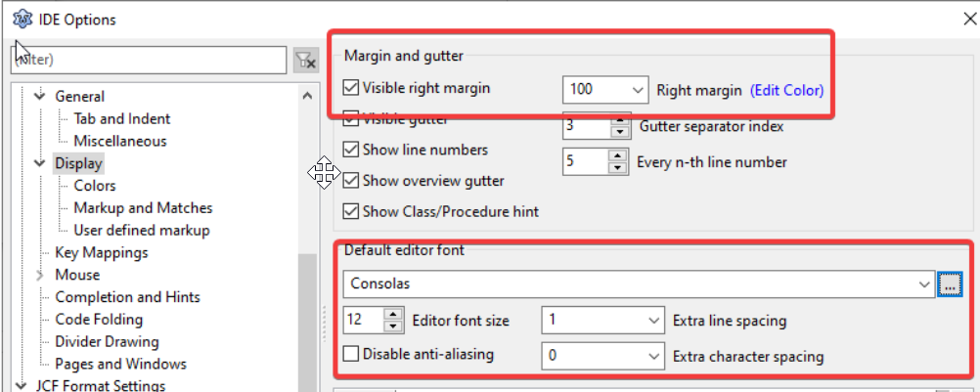
Task: Disable Show line numbers checkbox
Action: 350,150
